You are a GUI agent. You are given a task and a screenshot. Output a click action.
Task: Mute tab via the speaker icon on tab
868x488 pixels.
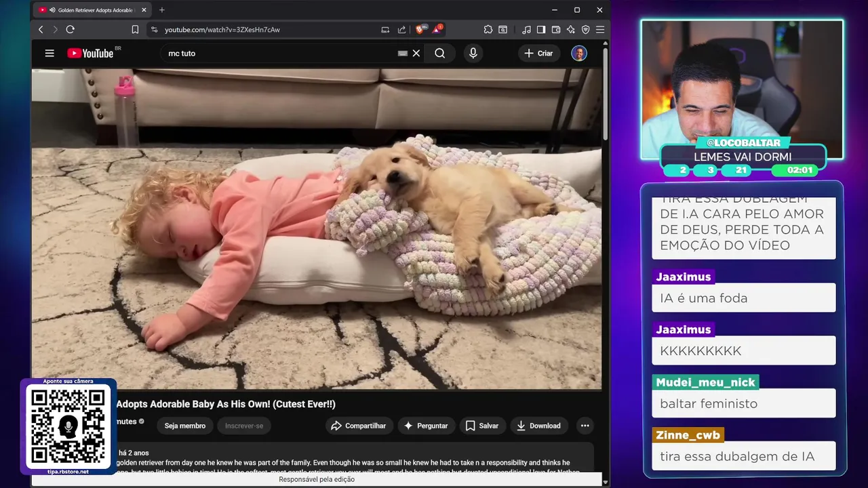[x=52, y=10]
